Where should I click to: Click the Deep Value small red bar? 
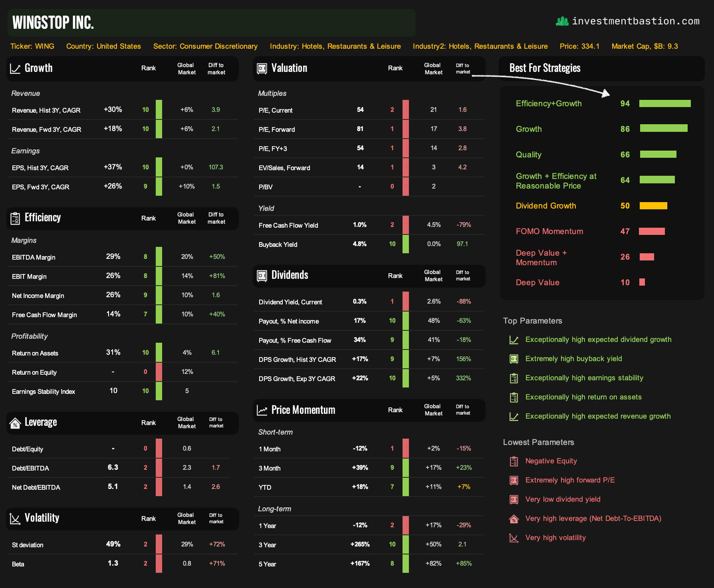[x=642, y=282]
